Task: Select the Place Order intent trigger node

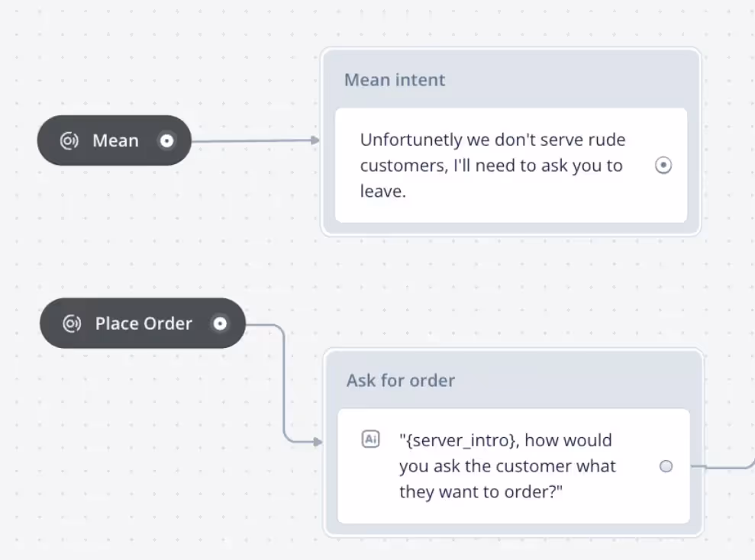Action: (143, 323)
